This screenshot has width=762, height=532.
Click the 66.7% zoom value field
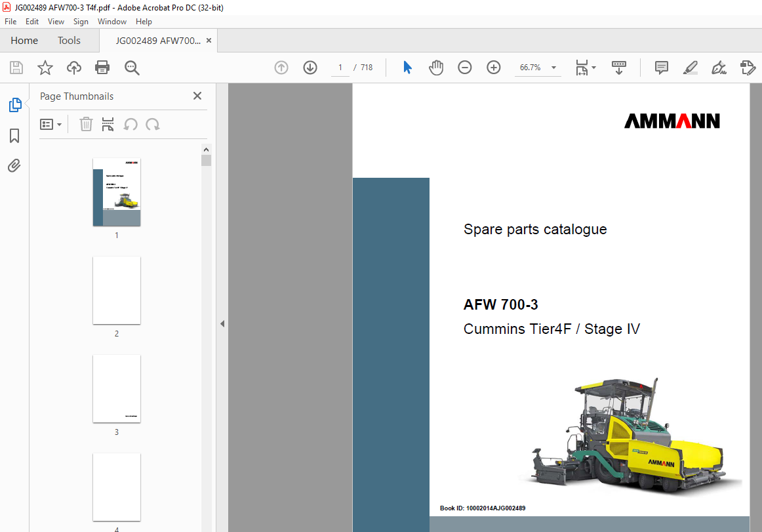click(531, 68)
